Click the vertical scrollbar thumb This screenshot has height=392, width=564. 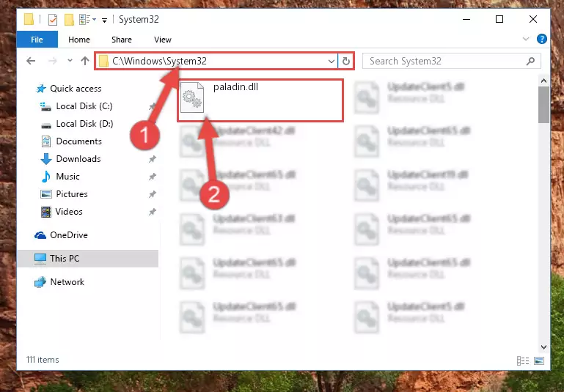(543, 105)
